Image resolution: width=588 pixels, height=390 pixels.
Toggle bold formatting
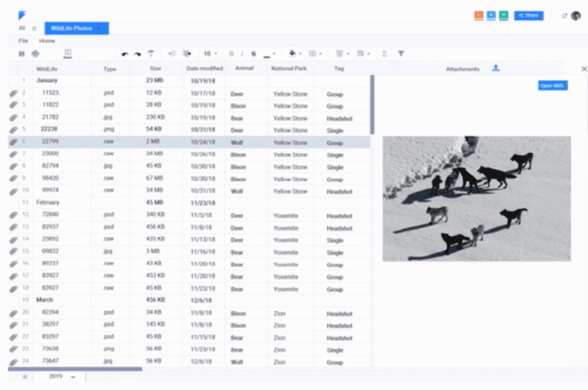coord(232,54)
